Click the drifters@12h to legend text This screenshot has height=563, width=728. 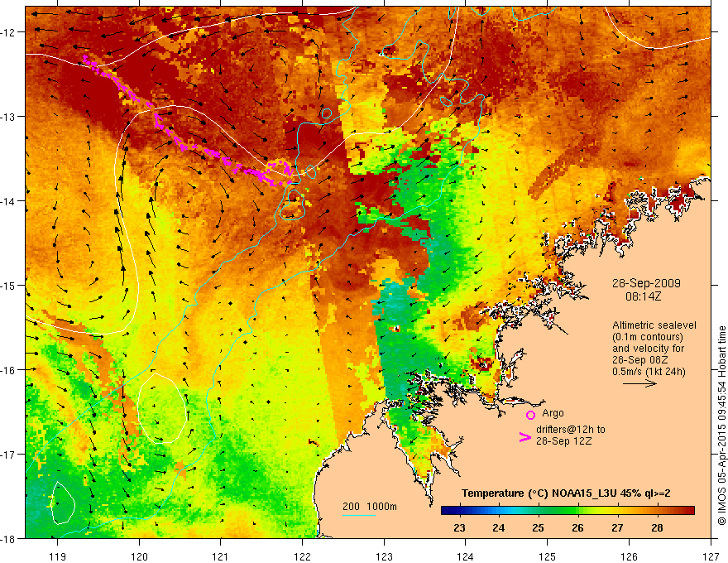[x=571, y=430]
